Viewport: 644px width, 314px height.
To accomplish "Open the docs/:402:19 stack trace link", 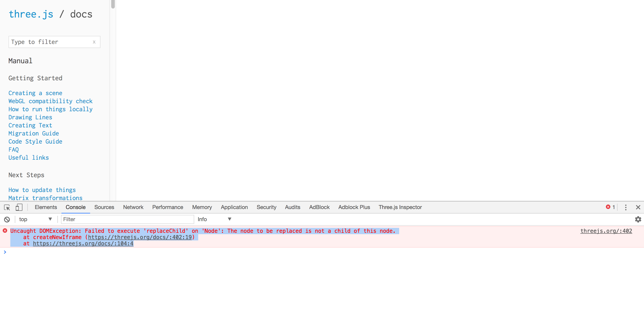I will [x=140, y=237].
